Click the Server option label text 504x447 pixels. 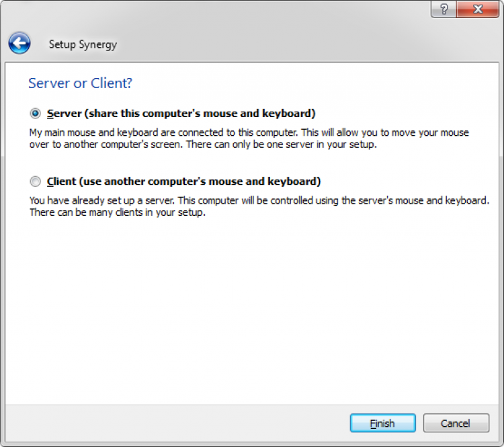(181, 113)
